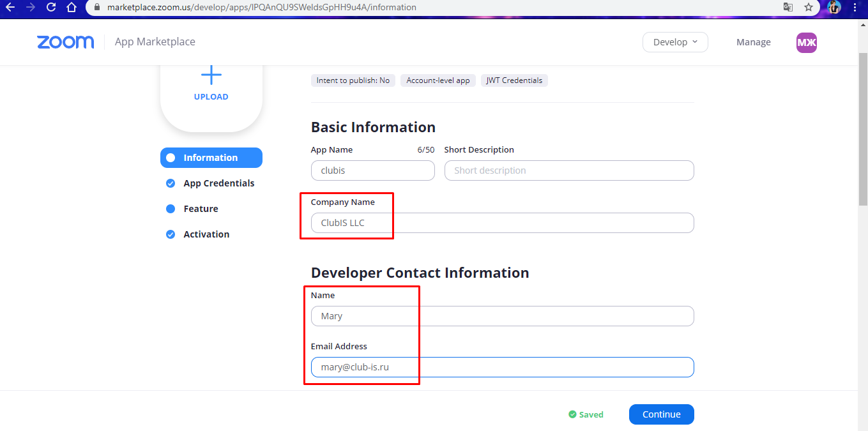Go to browser home icon
The image size is (868, 431).
(x=72, y=8)
